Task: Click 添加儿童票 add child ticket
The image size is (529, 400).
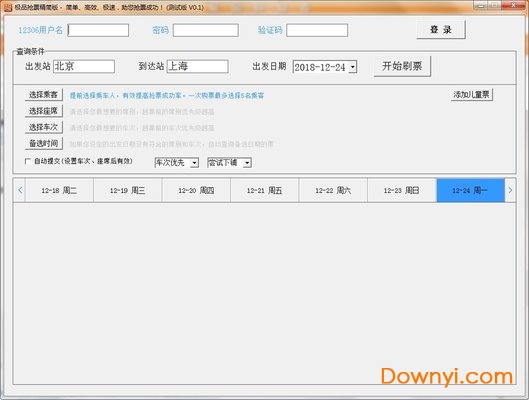Action: tap(472, 94)
